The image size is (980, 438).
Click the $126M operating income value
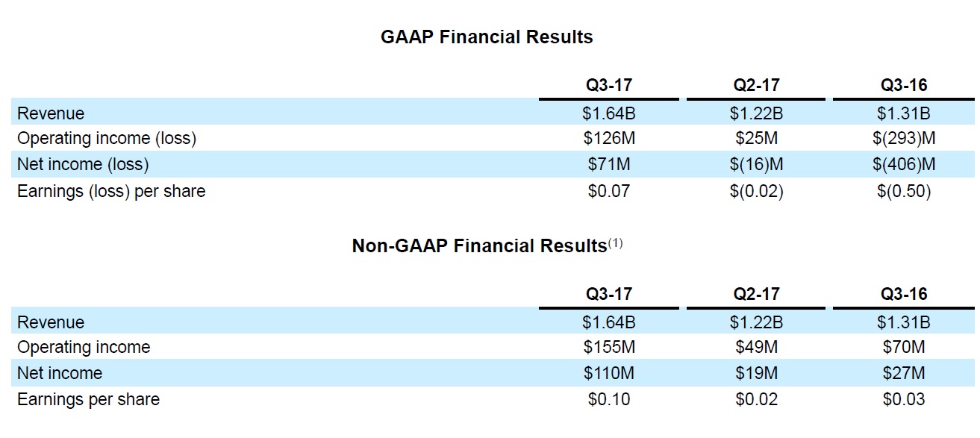pos(608,139)
